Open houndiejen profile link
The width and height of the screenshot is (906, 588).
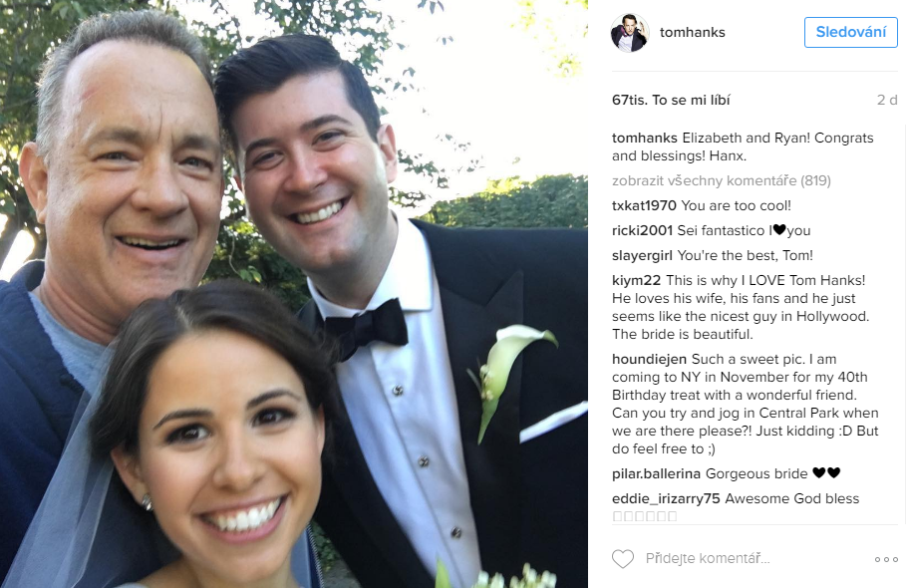coord(650,359)
